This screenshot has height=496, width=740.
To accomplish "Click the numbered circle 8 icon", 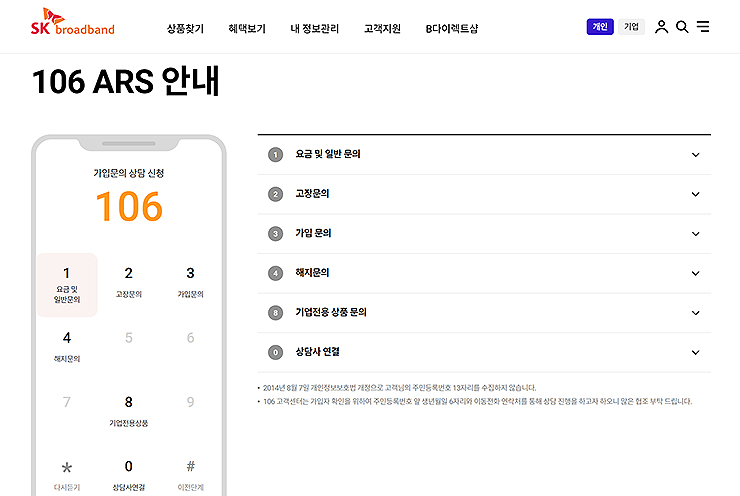I will (x=276, y=313).
